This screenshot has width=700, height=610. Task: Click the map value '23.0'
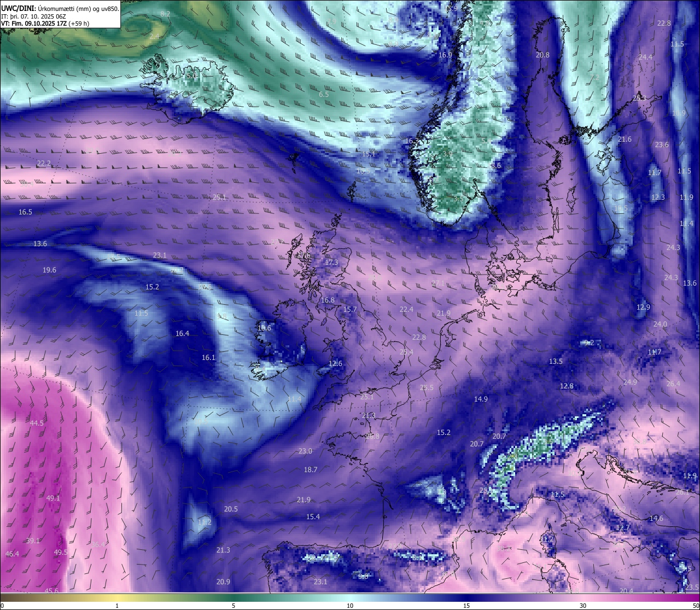305,451
